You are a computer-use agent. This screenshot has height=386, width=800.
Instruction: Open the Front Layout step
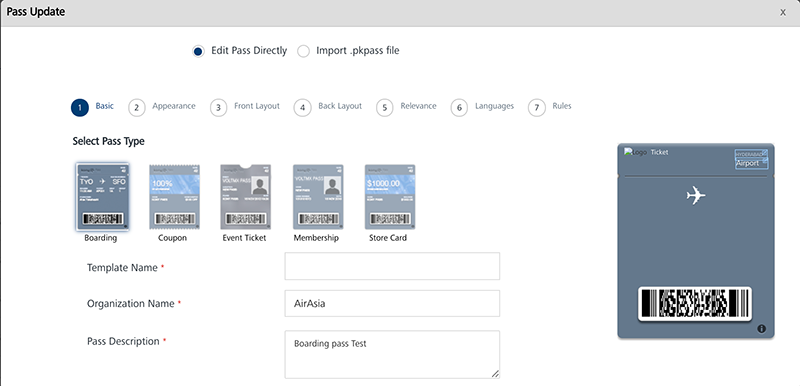click(245, 107)
